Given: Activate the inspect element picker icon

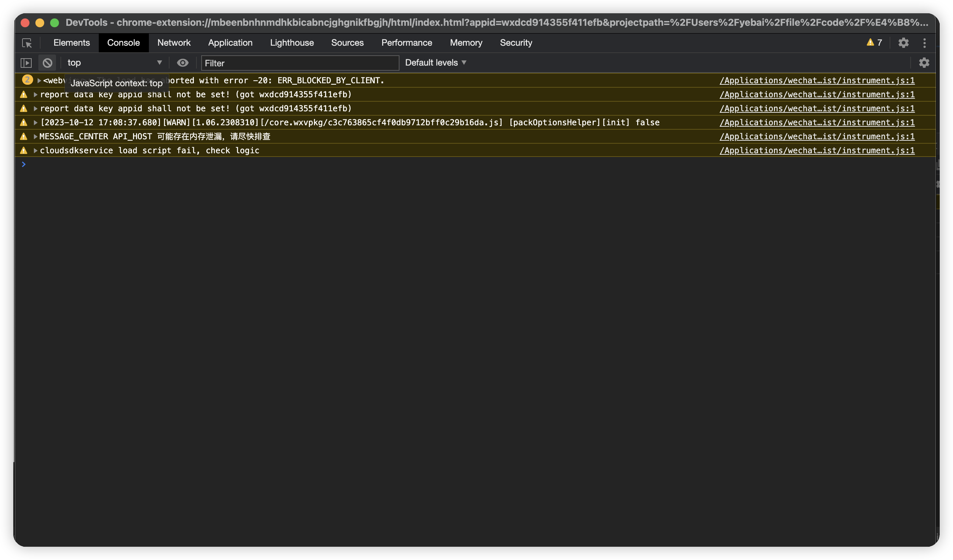Looking at the screenshot, I should [27, 43].
